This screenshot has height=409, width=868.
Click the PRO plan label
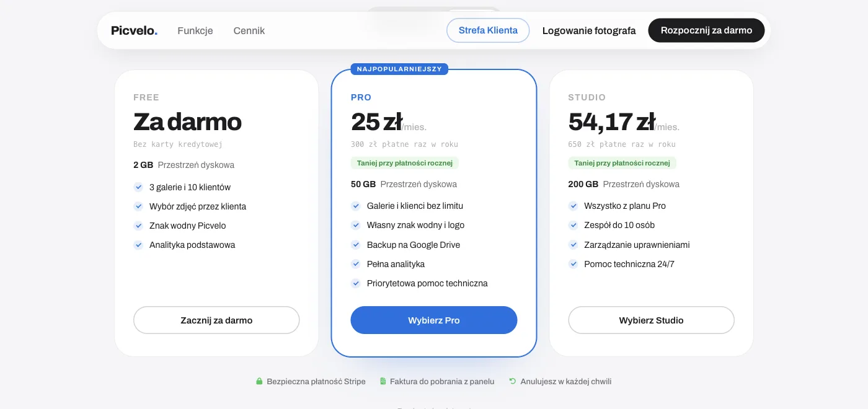[x=361, y=97]
